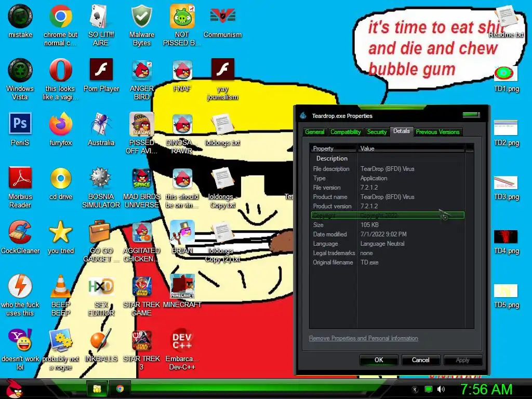Click Remove Properties and Personal Information link

(363, 338)
